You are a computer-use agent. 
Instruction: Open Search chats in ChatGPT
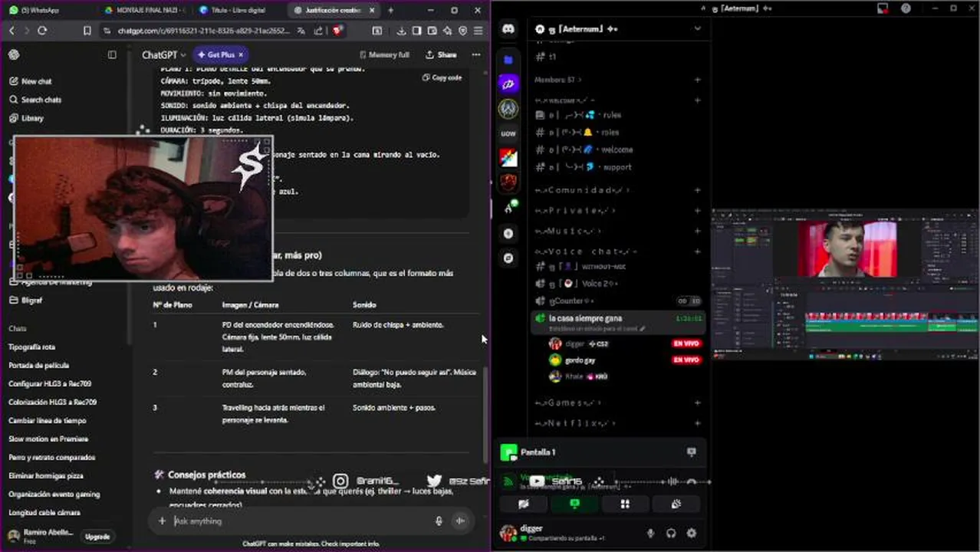(35, 100)
